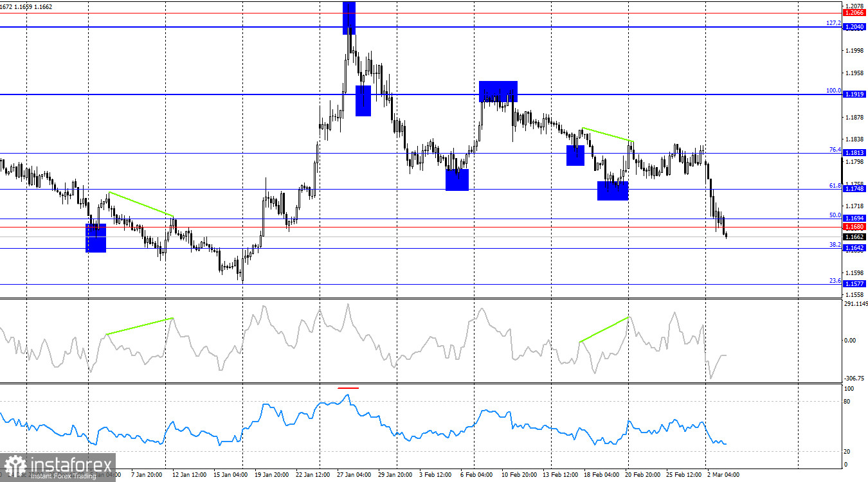Click the 0.00 oscillator scale value
This screenshot has height=482, width=868.
point(850,341)
